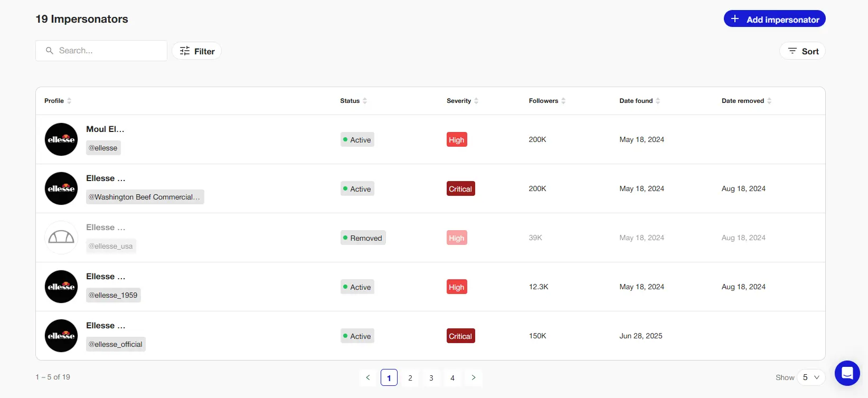The width and height of the screenshot is (868, 398).
Task: Go to previous page arrow
Action: point(368,377)
